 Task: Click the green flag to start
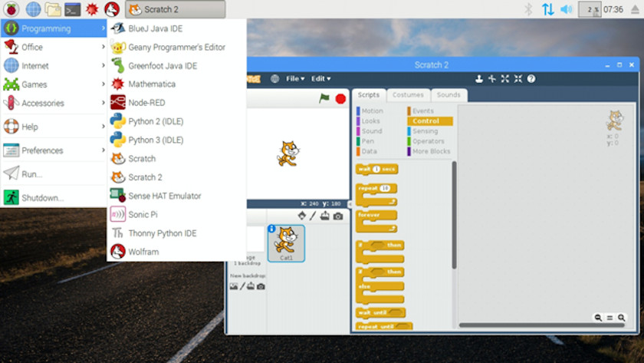tap(324, 98)
